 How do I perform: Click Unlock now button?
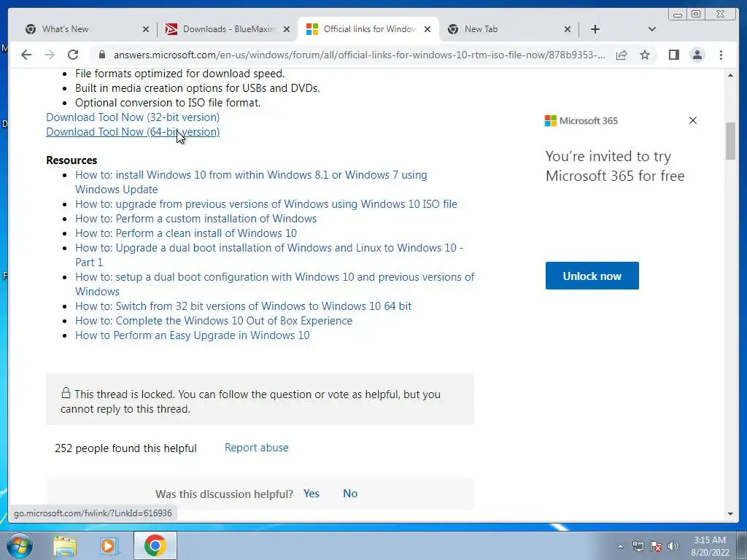[x=592, y=276]
